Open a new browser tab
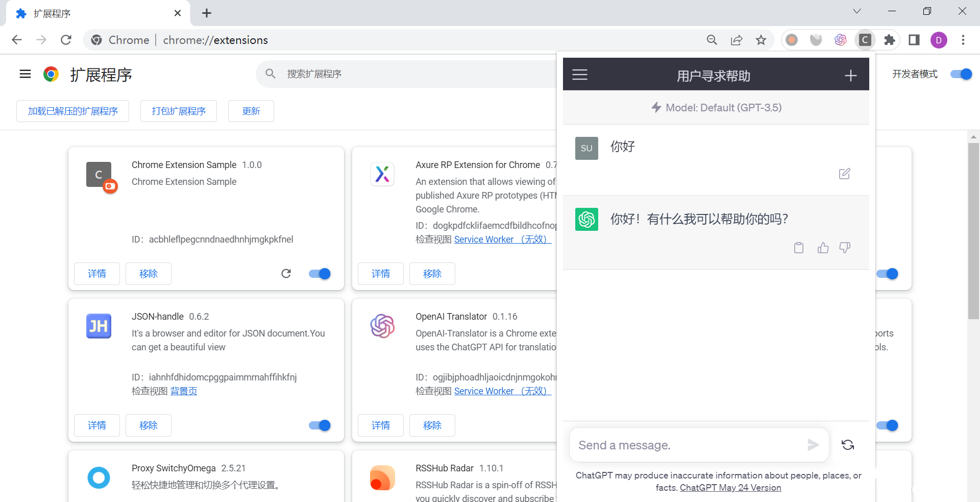Viewport: 980px width, 502px height. 207,13
